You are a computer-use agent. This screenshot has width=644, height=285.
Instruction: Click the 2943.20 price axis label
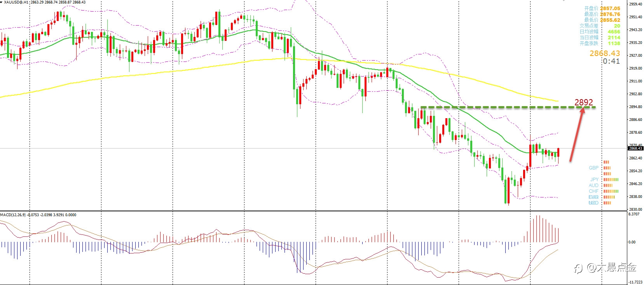click(x=635, y=30)
